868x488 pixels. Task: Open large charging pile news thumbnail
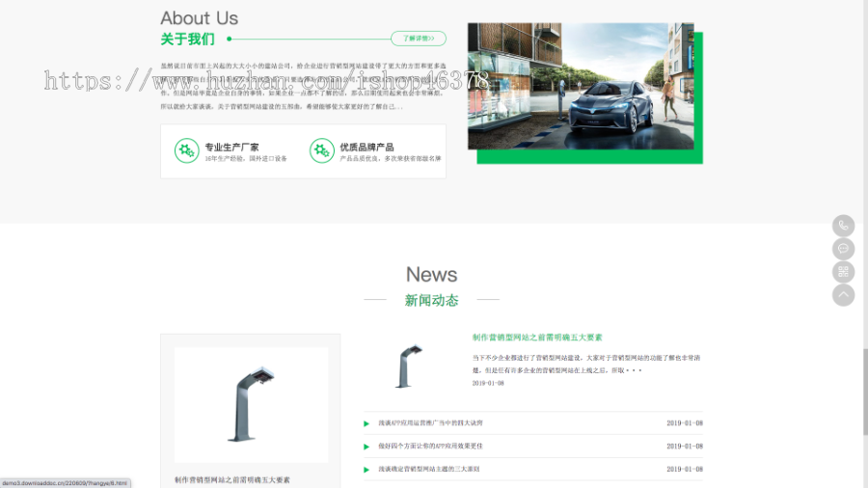[252, 405]
